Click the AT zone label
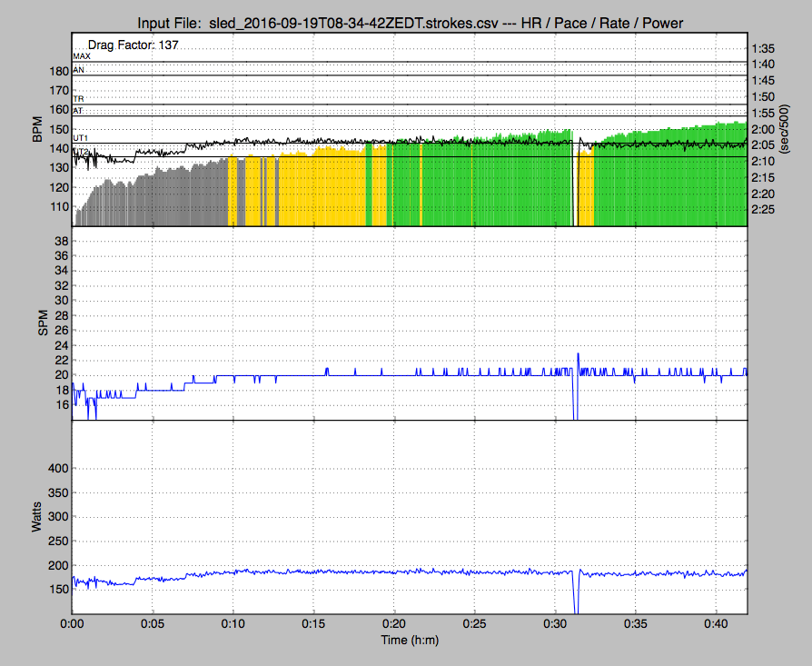Screen dimensions: 812x666 click(78, 110)
